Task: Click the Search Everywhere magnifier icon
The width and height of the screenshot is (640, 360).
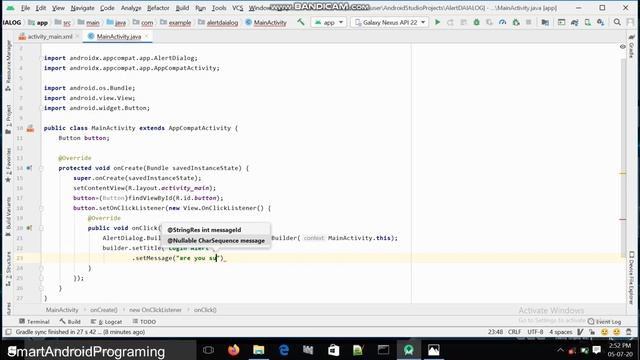Action: tap(617, 22)
